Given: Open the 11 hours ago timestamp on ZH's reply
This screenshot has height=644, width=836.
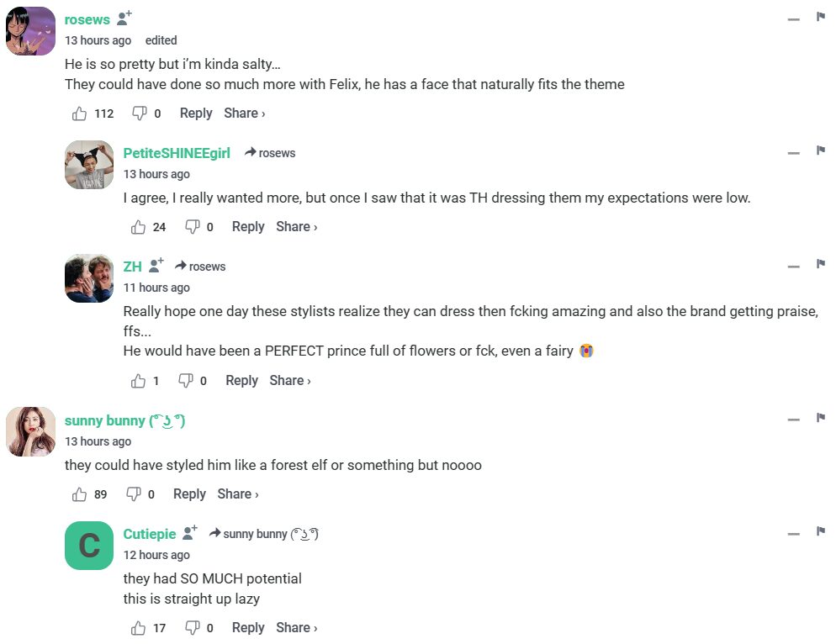Looking at the screenshot, I should pyautogui.click(x=156, y=288).
